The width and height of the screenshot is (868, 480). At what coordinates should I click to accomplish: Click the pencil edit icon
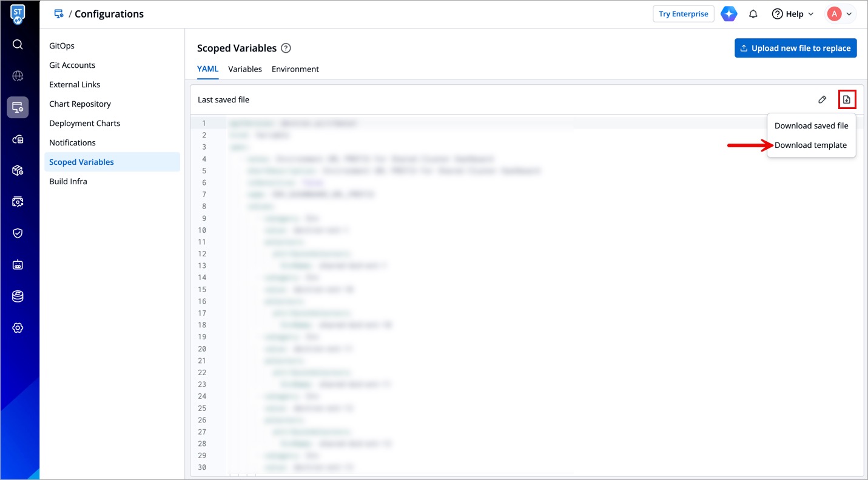(822, 99)
